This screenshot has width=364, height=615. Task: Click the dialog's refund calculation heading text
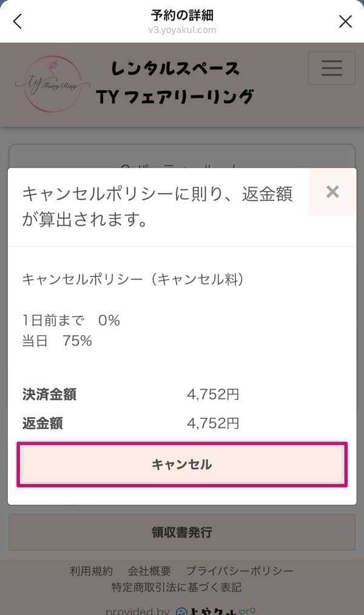(x=157, y=206)
